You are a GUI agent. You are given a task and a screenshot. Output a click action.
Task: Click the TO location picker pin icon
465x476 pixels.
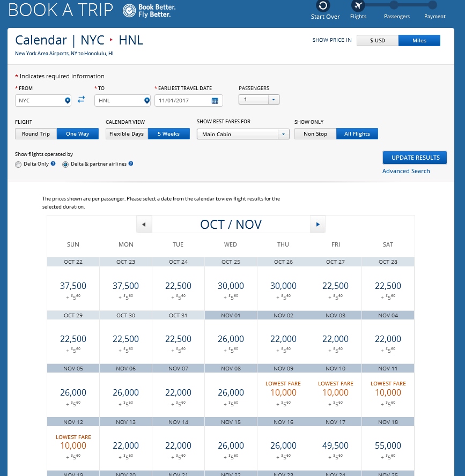145,100
